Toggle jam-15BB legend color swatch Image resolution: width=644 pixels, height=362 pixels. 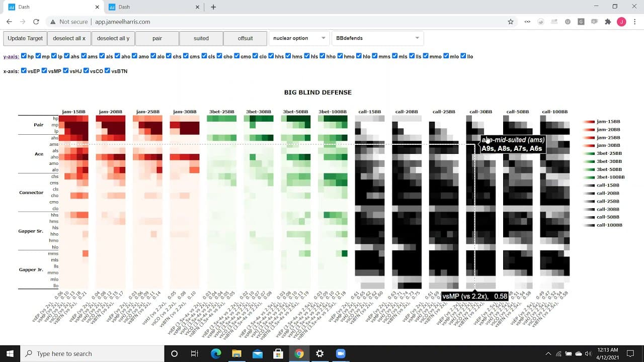[589, 122]
